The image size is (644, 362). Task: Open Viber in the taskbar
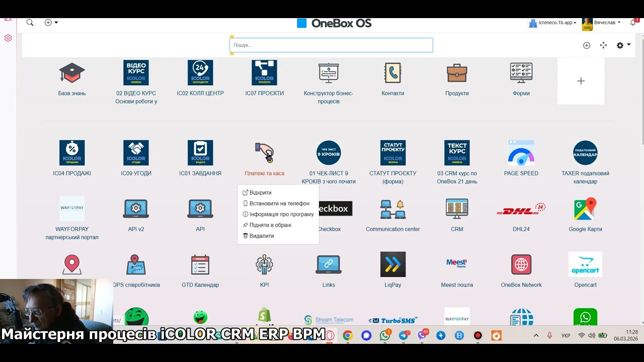(422, 335)
